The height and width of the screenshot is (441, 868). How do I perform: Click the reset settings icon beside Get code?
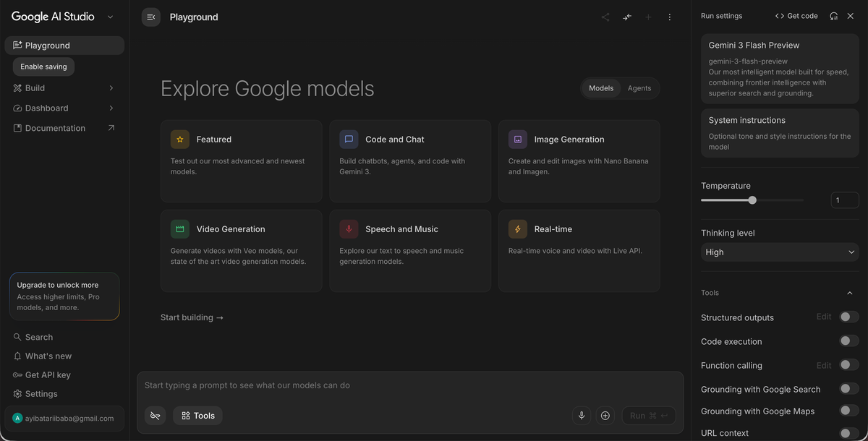833,16
